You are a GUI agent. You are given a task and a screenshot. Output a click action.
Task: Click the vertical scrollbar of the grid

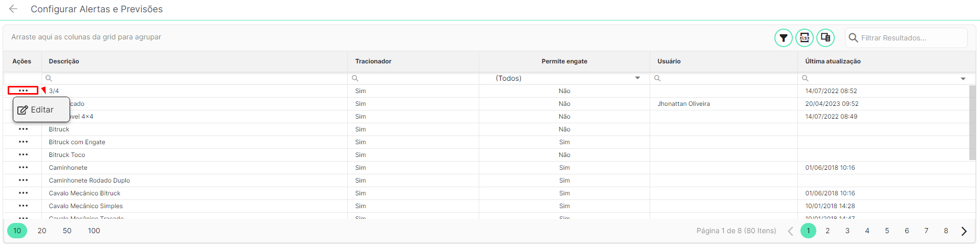pos(972,123)
